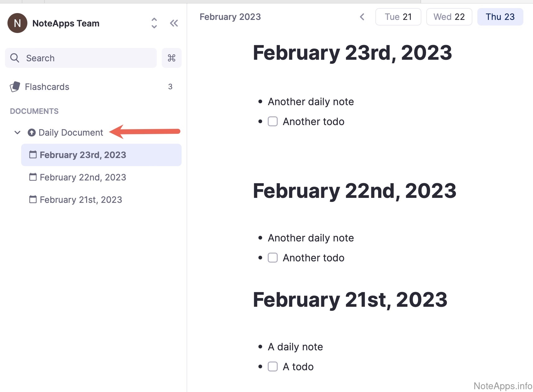
Task: Click the Search input field
Action: click(87, 58)
